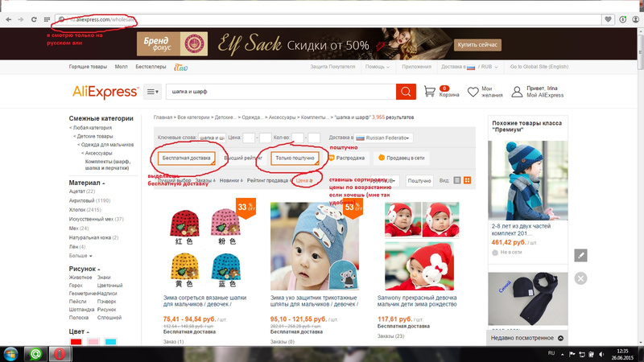This screenshot has height=362, width=644.
Task: Open the Одежда для мальчиков category
Action: point(105,145)
